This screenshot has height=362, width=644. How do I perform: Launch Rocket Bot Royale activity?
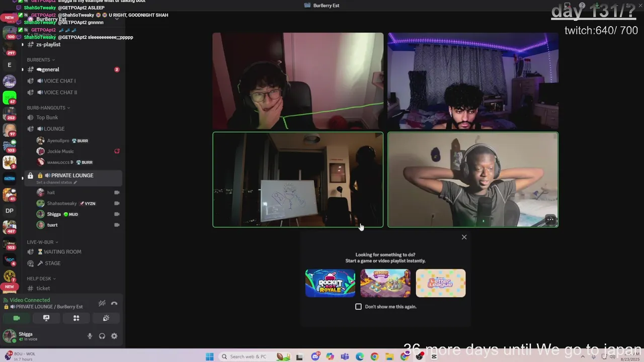(x=330, y=283)
